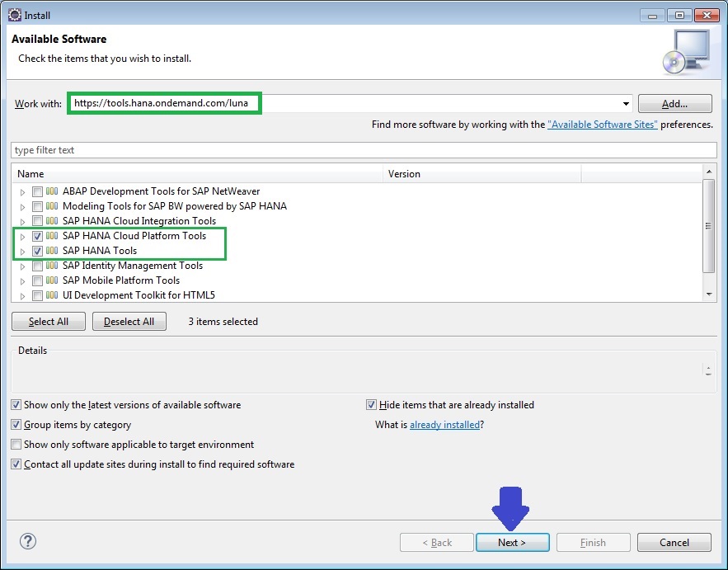Open the Available Software Sites link
This screenshot has height=570, width=728.
pos(602,125)
